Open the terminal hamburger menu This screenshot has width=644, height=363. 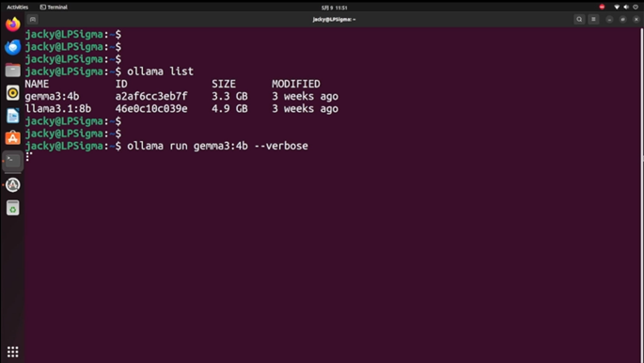593,20
